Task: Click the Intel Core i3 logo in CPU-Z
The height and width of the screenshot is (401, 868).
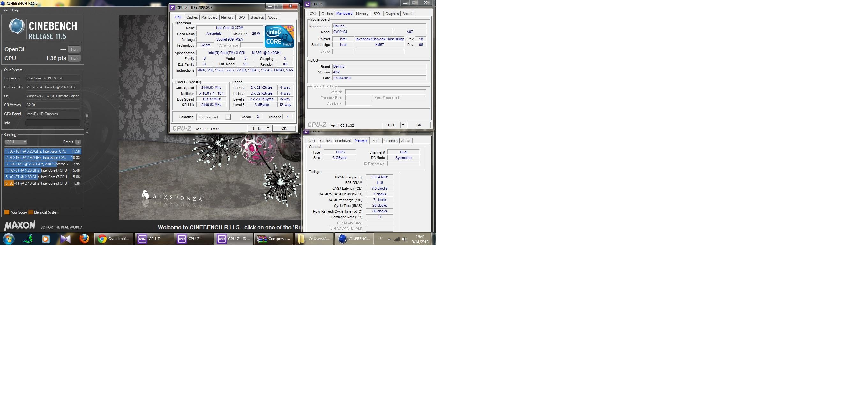Action: tap(279, 36)
